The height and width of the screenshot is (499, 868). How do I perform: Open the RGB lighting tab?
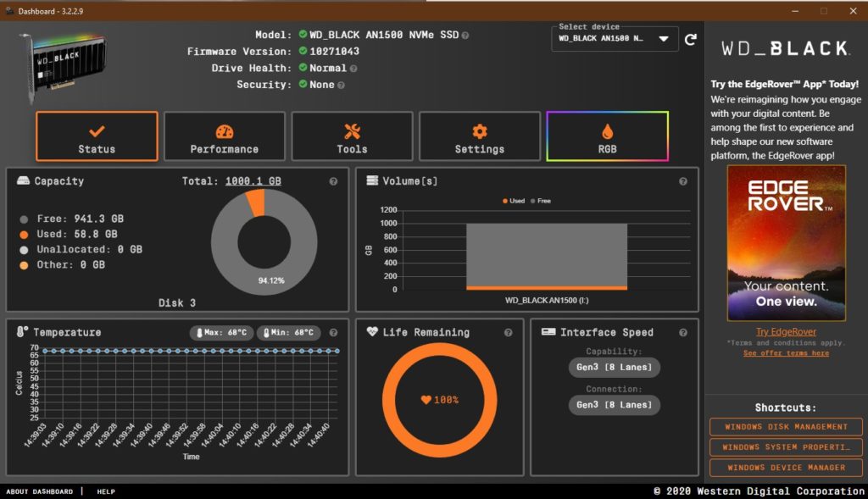[607, 136]
